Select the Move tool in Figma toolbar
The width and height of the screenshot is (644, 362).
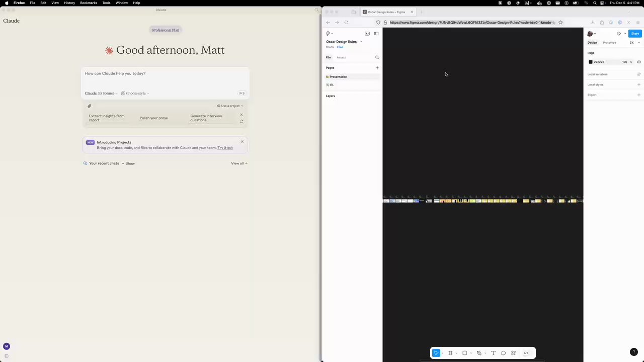click(436, 353)
